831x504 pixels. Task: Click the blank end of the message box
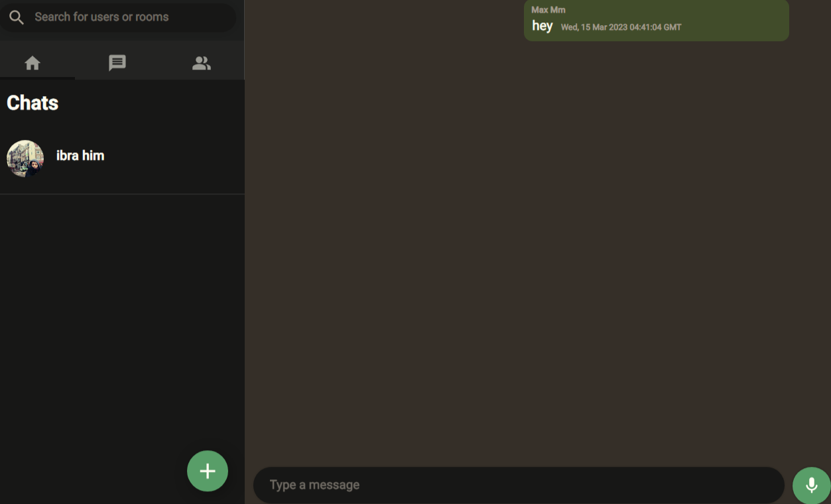coord(730,485)
